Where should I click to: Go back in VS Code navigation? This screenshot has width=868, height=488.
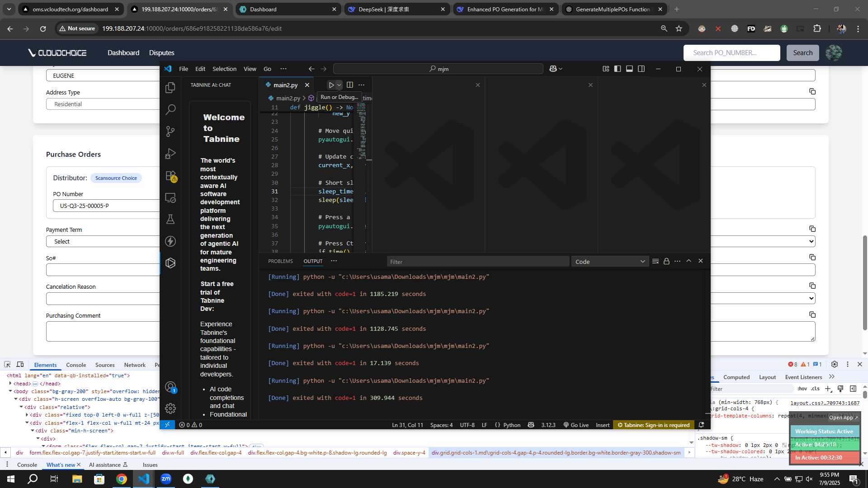[311, 69]
